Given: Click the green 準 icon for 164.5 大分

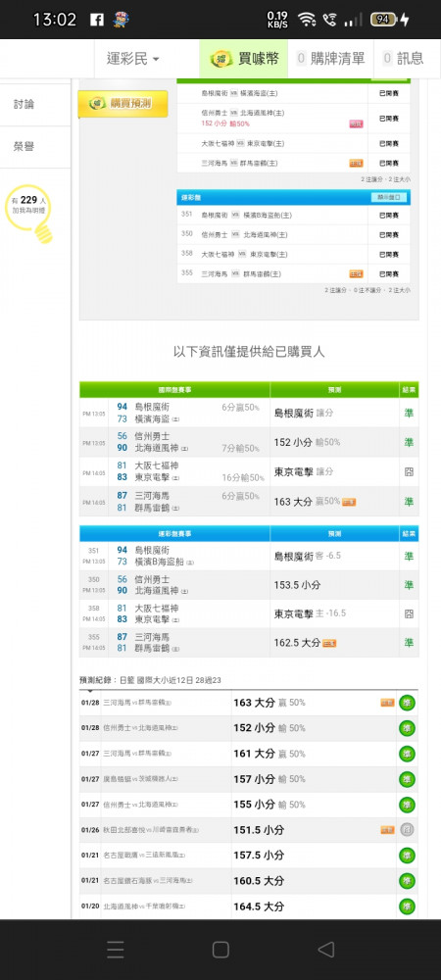Looking at the screenshot, I should pos(408,906).
